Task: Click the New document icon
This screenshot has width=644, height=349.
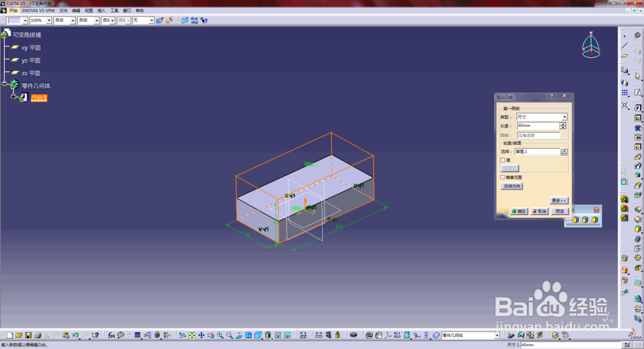Action: 10,335
